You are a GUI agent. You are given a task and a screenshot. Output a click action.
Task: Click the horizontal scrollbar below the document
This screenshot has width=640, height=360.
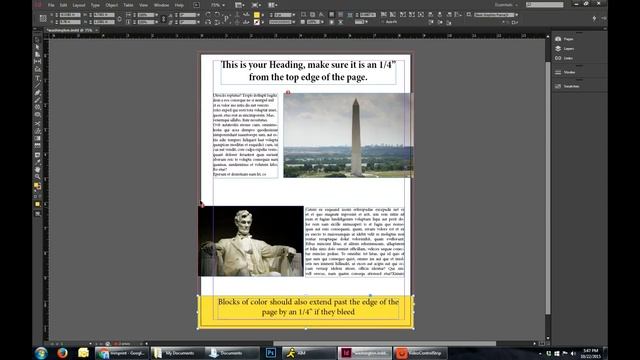point(384,344)
